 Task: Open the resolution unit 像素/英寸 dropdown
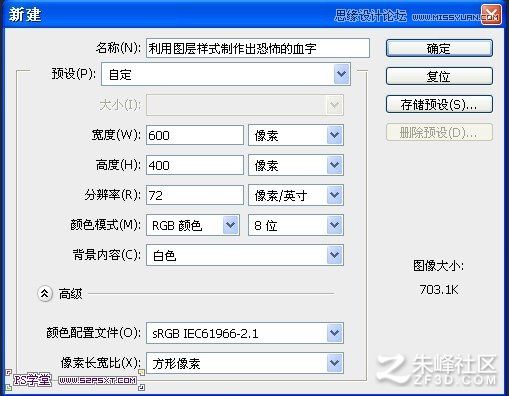coord(296,195)
